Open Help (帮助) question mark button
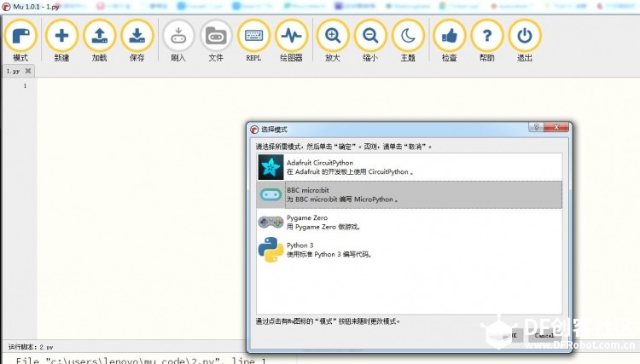Viewport: 640px width, 364px height. pos(487,40)
